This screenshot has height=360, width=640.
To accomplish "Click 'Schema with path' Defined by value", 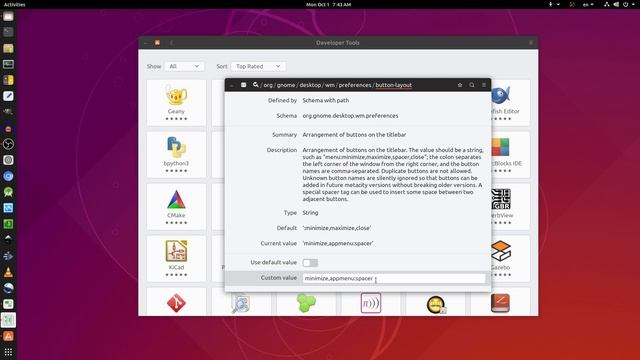I will 325,100.
